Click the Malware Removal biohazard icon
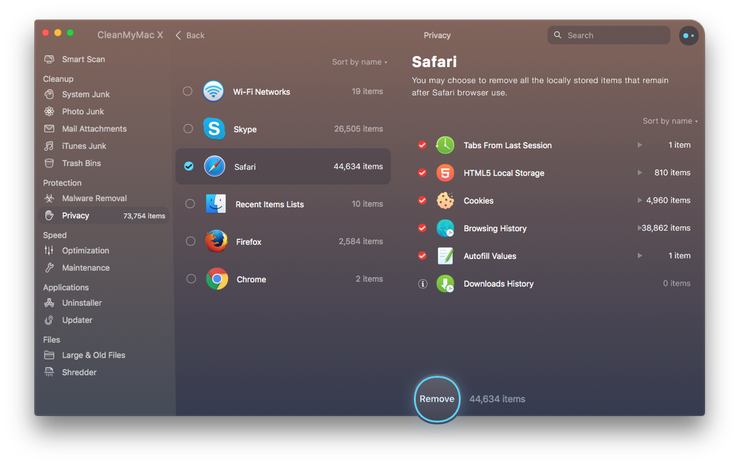 [49, 198]
